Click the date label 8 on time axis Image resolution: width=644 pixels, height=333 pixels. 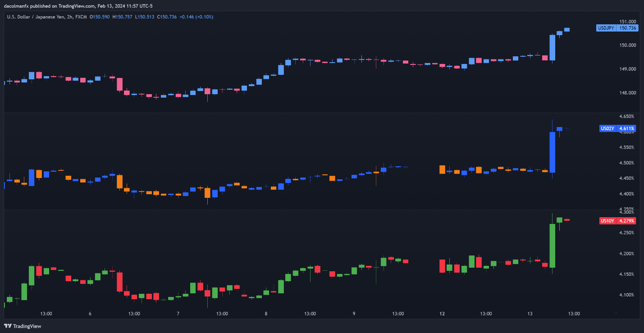(x=266, y=314)
